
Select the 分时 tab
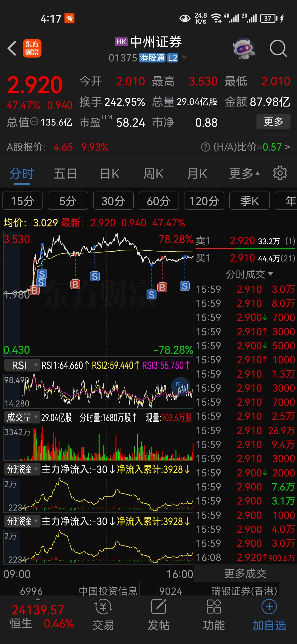pyautogui.click(x=21, y=174)
